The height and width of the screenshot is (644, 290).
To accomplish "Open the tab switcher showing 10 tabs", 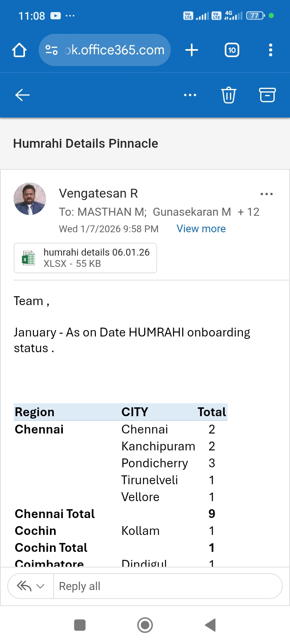I will click(x=232, y=50).
